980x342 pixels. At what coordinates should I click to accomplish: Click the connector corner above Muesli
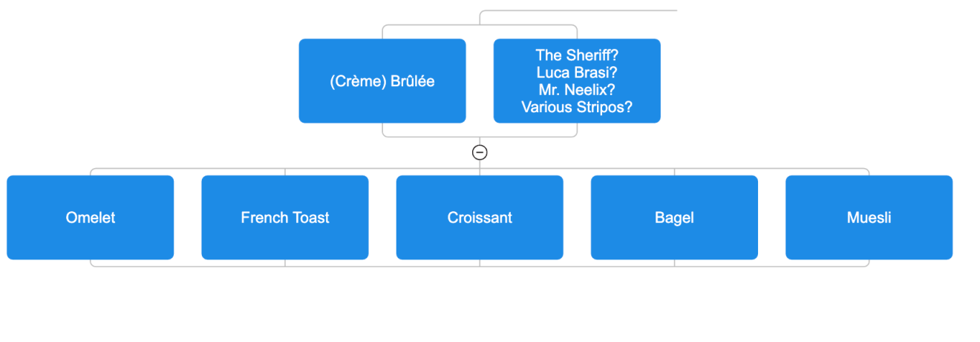(867, 170)
